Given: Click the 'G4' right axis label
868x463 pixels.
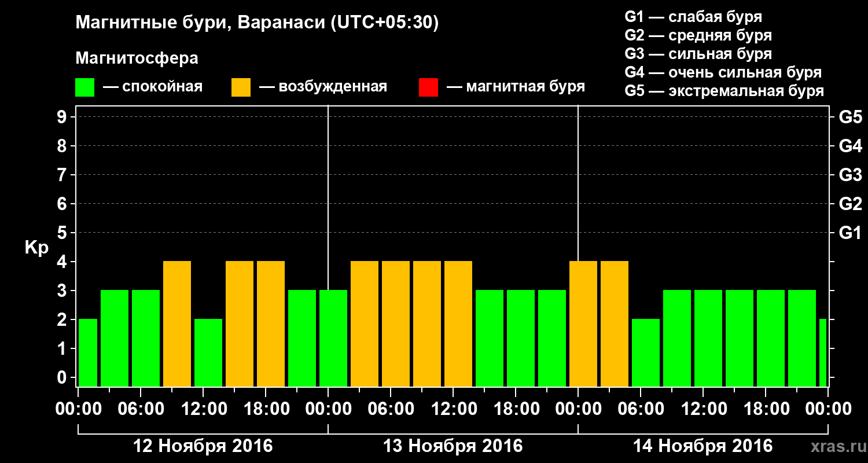Looking at the screenshot, I should coord(850,146).
